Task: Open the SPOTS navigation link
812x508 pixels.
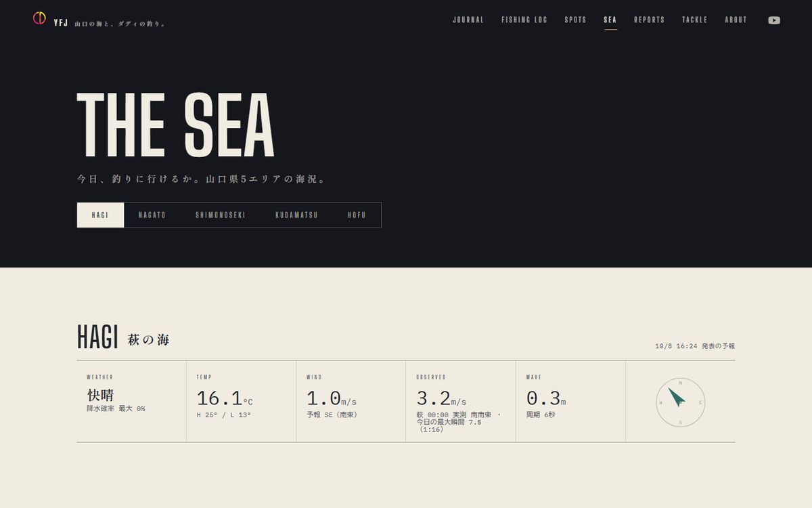Action: click(x=576, y=20)
